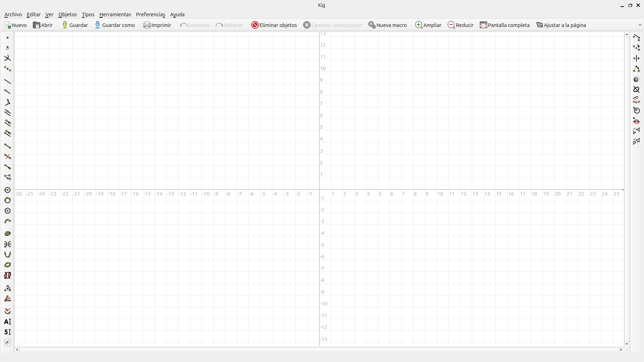Click Ampliar to zoom in

(428, 25)
